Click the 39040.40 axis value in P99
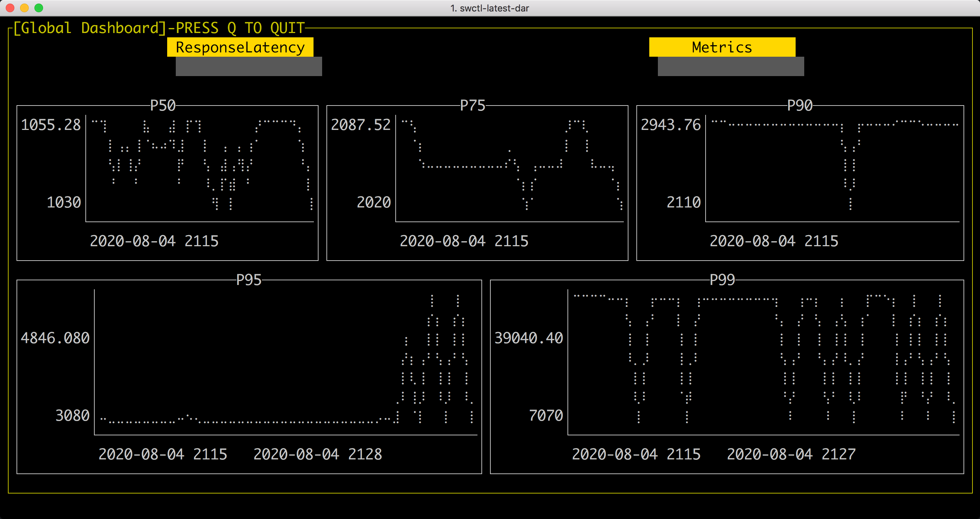The image size is (980, 519). (x=528, y=338)
